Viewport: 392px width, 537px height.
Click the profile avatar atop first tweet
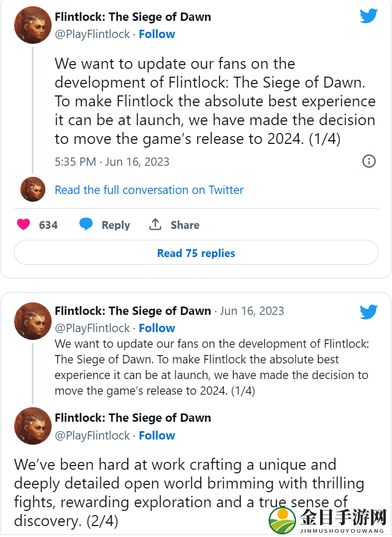[x=33, y=25]
